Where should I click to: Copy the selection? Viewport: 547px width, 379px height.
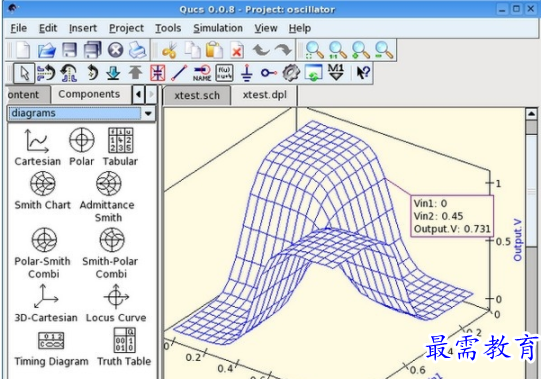click(193, 50)
